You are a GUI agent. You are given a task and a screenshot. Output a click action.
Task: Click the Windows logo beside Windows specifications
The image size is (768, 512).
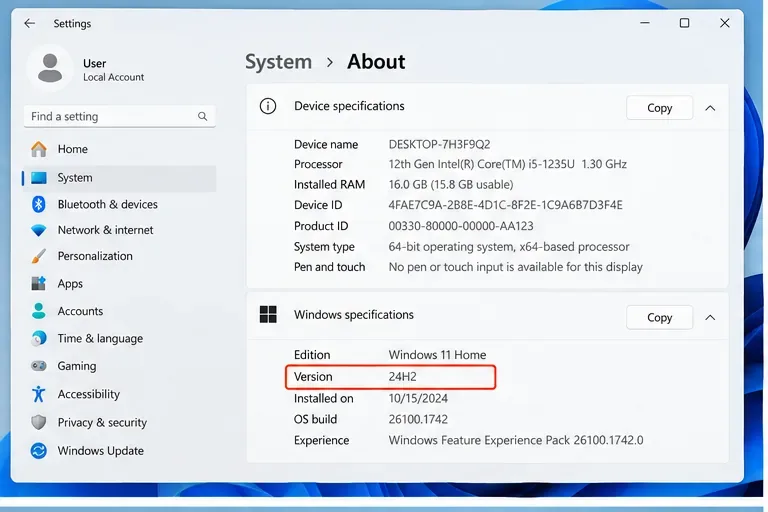[268, 315]
